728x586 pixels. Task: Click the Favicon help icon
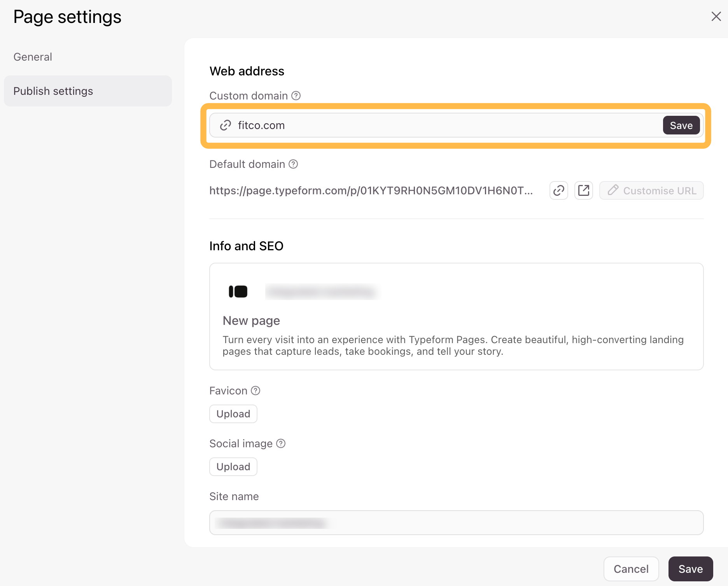point(255,391)
